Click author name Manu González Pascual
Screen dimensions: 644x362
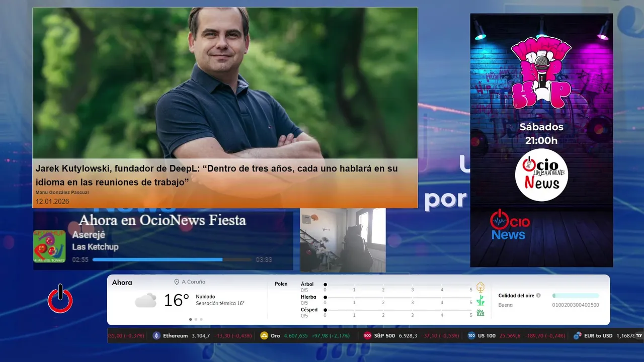tap(62, 193)
